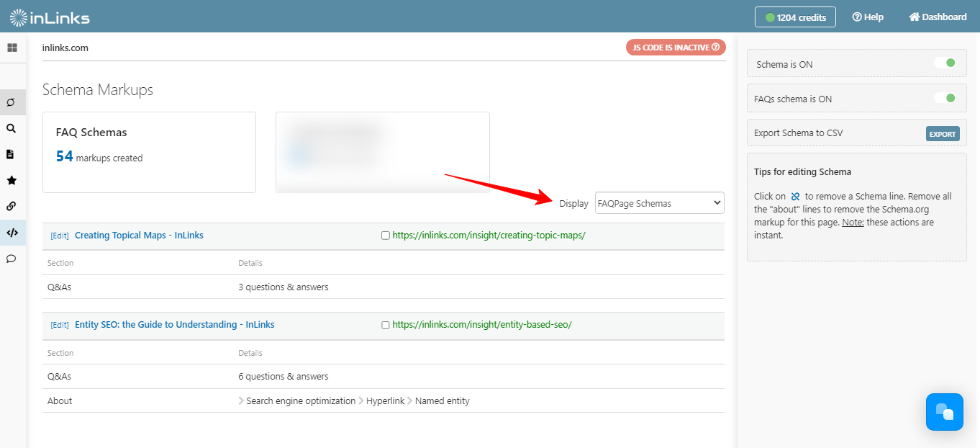The height and width of the screenshot is (448, 980).
Task: Click the Named entity item
Action: [x=442, y=401]
